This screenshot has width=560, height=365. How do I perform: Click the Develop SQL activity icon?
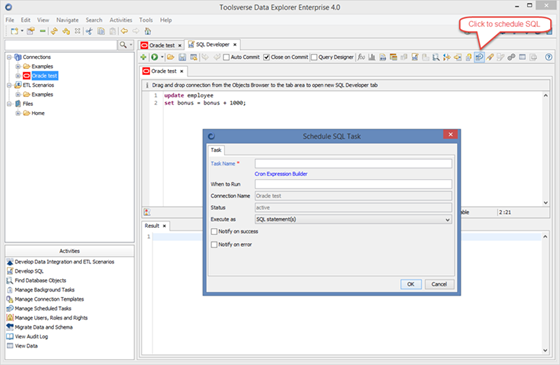click(10, 271)
